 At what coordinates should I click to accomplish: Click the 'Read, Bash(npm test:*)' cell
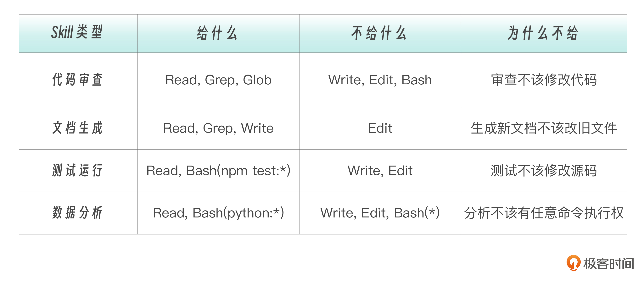218,171
